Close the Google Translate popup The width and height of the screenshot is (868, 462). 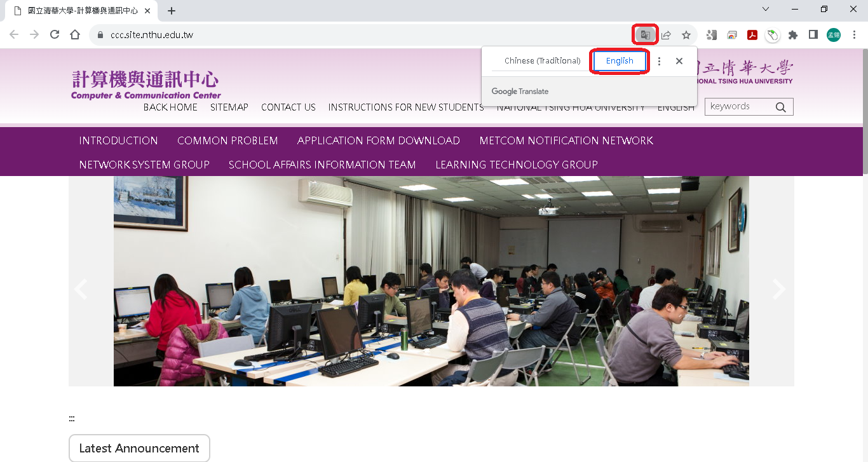(x=679, y=61)
